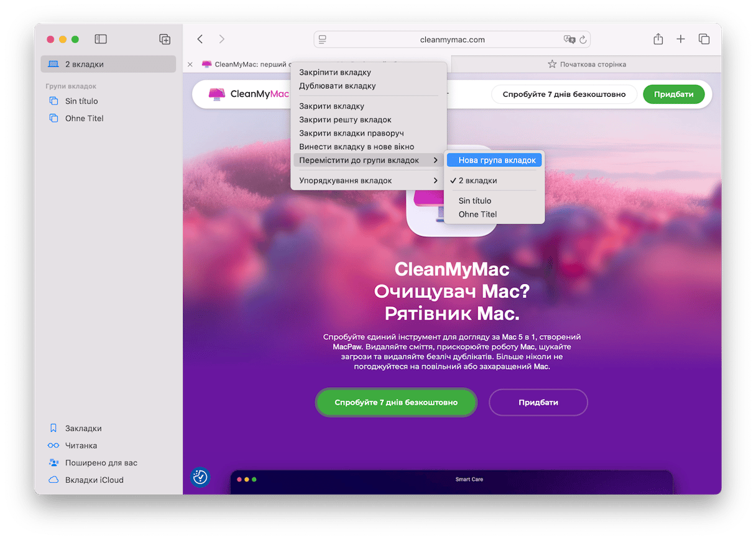Click the round accessibility badge icon
756x540 pixels.
pyautogui.click(x=200, y=477)
